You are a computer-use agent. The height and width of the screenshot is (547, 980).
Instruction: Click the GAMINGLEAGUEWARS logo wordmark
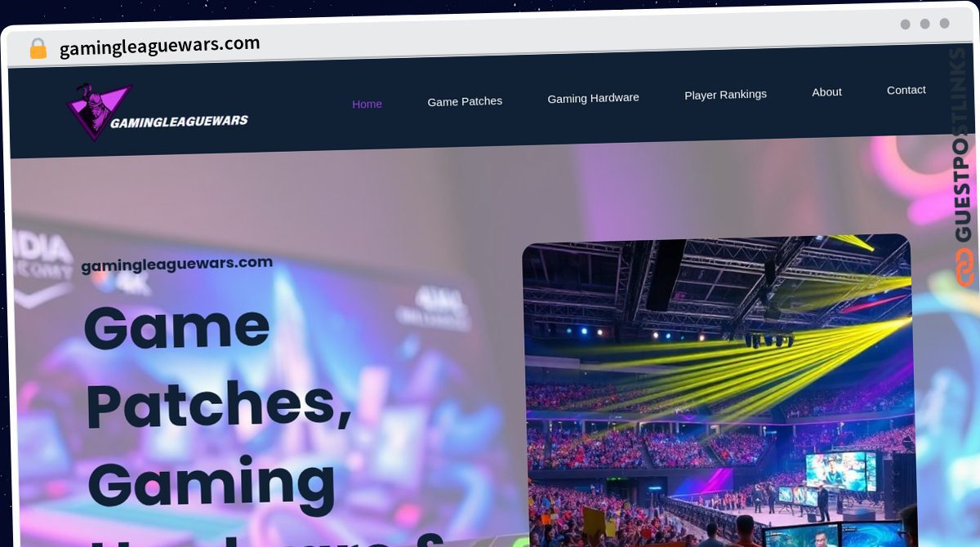179,122
